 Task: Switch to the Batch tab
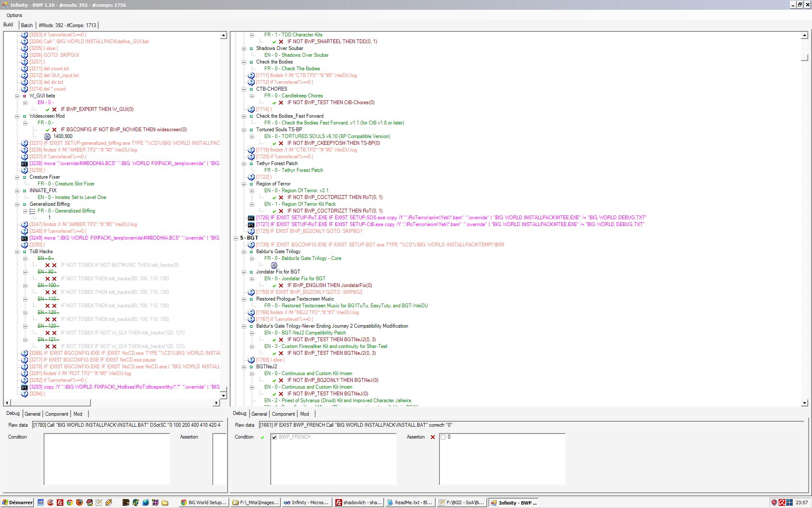[x=27, y=25]
